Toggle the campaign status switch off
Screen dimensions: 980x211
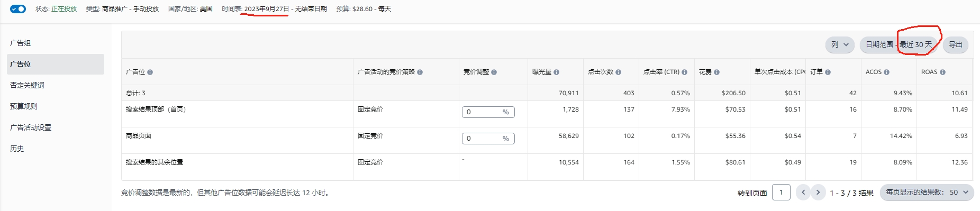pyautogui.click(x=18, y=9)
